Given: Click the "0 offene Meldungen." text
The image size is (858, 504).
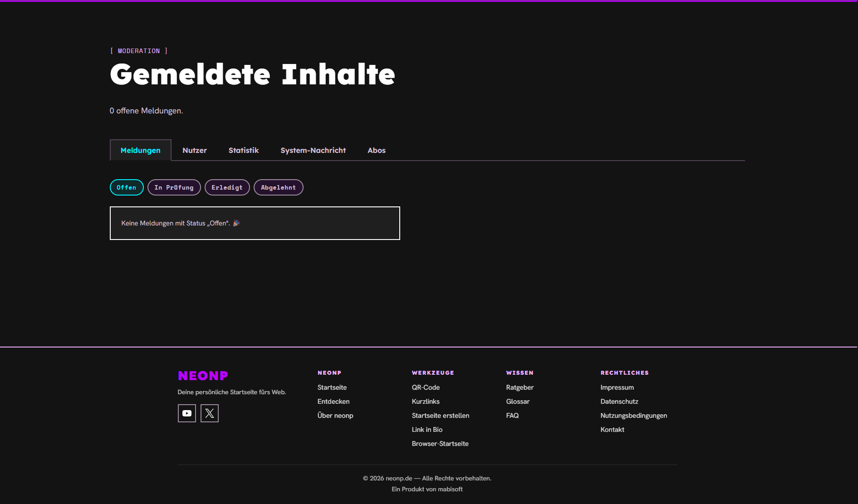Looking at the screenshot, I should (147, 111).
